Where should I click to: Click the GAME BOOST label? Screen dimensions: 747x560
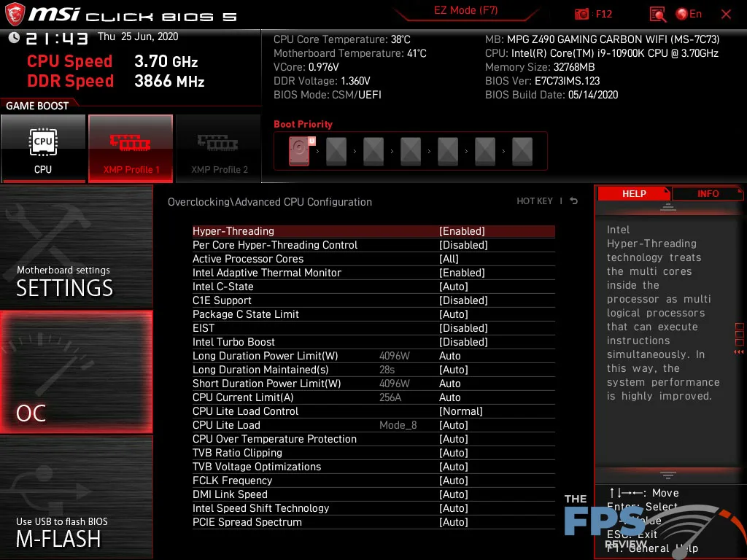pos(37,106)
